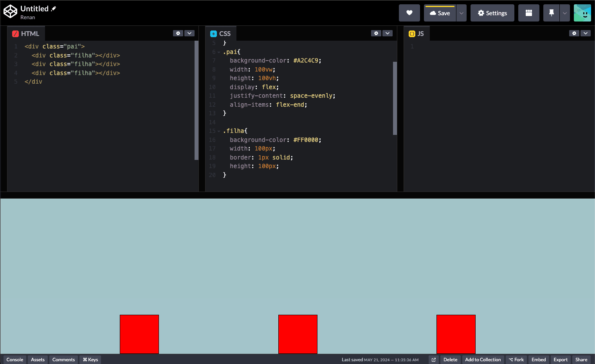Open CSS editor settings gear
The height and width of the screenshot is (364, 595).
[x=376, y=33]
